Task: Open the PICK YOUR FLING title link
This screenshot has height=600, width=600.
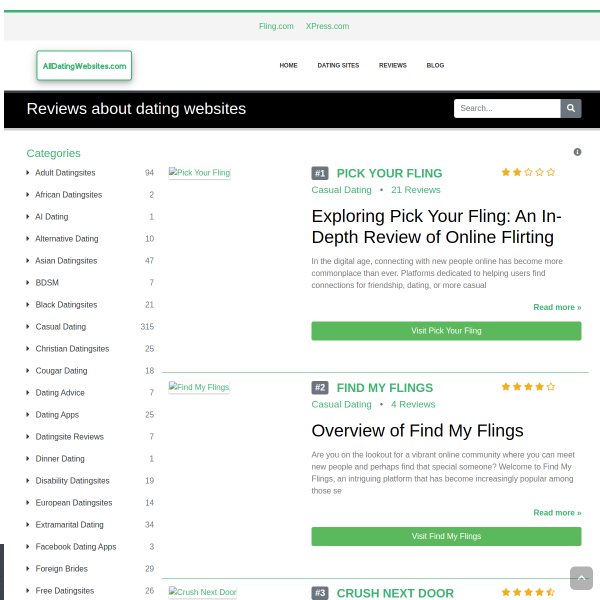Action: point(389,173)
